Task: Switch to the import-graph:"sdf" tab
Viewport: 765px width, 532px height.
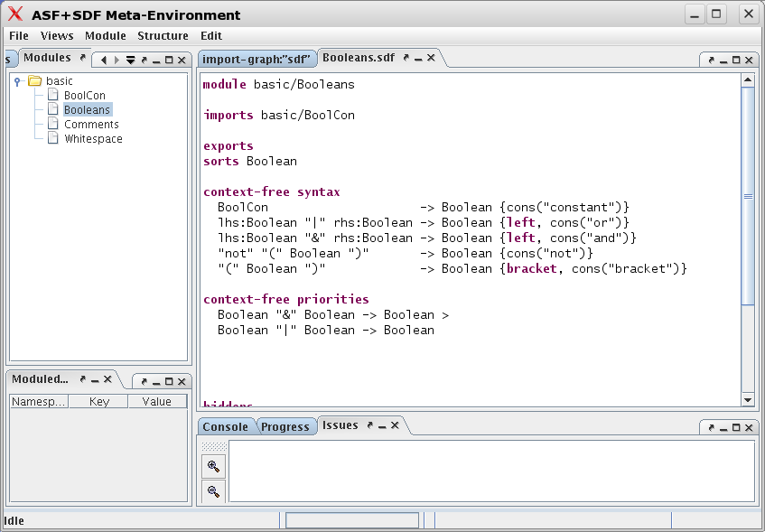Action: coord(256,56)
